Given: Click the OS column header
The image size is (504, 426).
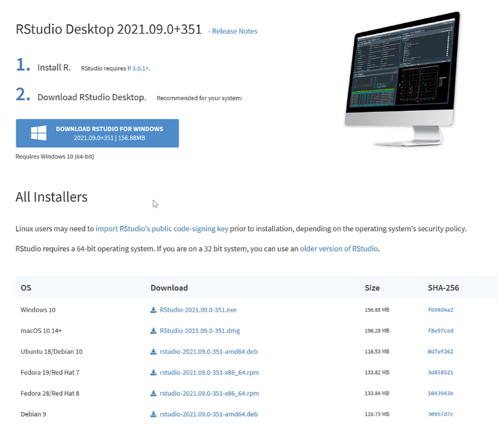Looking at the screenshot, I should (x=26, y=288).
